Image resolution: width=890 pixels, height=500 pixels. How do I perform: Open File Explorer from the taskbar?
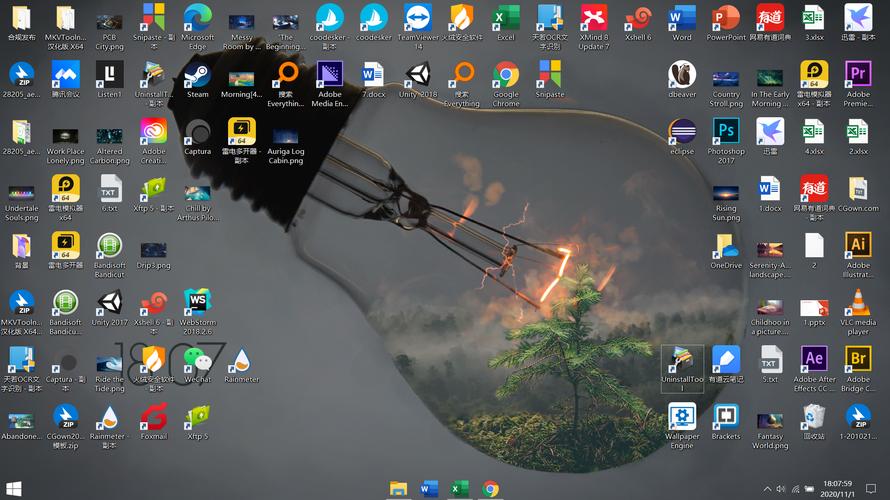coord(399,489)
